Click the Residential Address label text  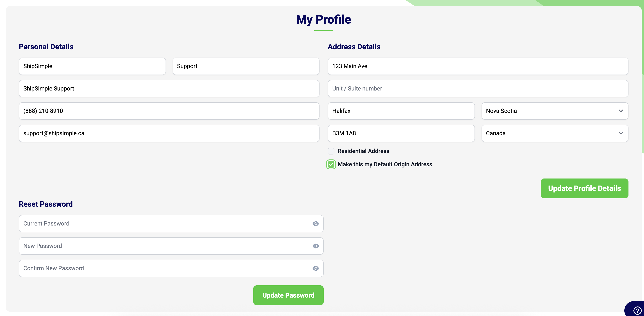(x=363, y=151)
